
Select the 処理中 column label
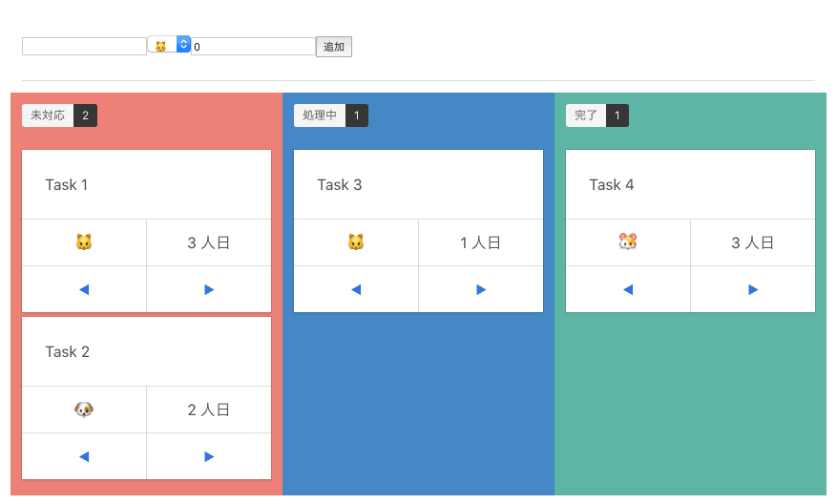coord(320,115)
